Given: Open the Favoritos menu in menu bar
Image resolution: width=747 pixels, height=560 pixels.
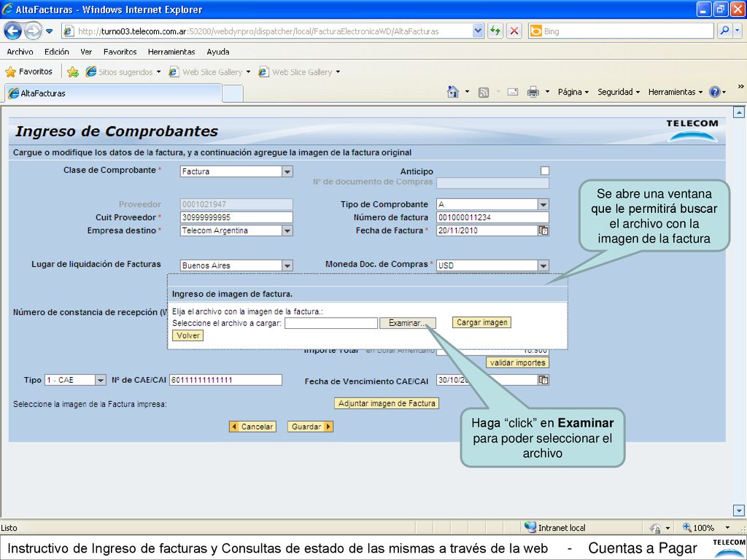Looking at the screenshot, I should (120, 52).
